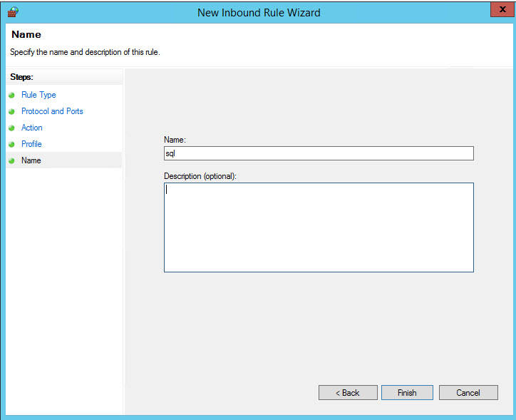Go back to the previous wizard page
516x420 pixels.
click(349, 393)
